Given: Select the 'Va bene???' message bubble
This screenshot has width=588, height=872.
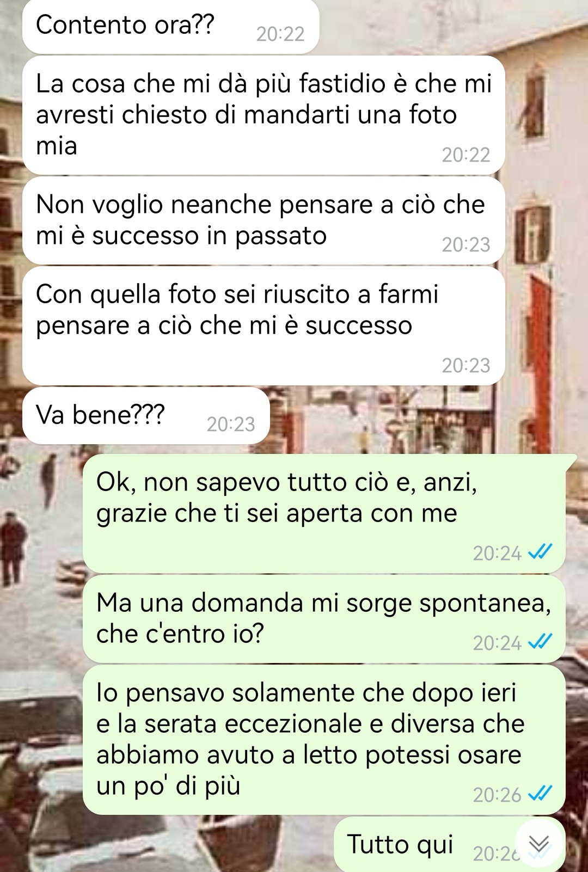Looking at the screenshot, I should tap(146, 416).
